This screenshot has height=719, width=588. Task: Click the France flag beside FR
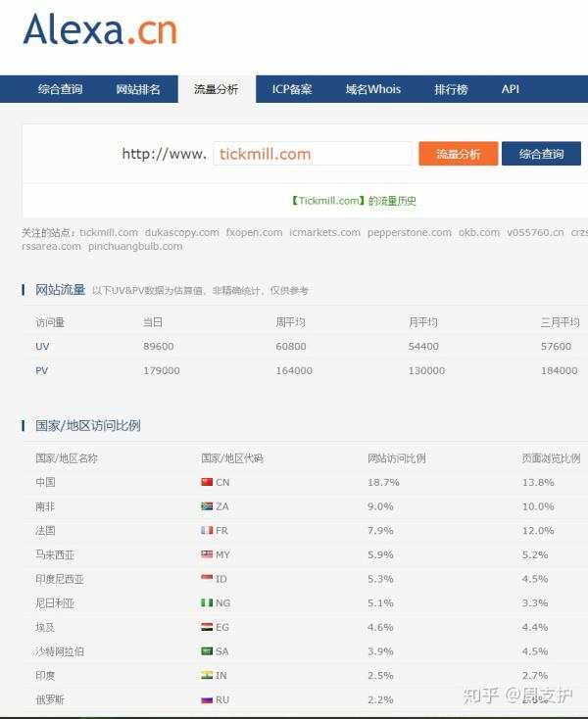point(207,530)
